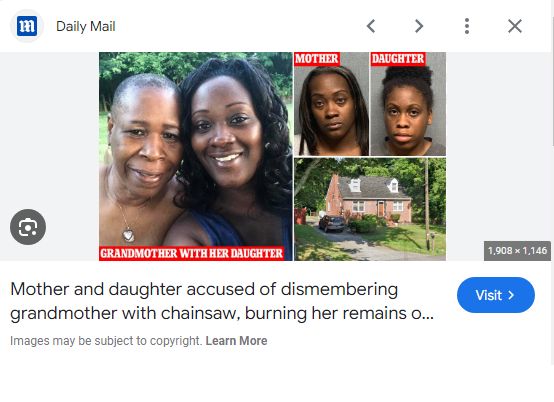This screenshot has width=554, height=402.
Task: Click the red MOTHER label
Action: pos(317,59)
